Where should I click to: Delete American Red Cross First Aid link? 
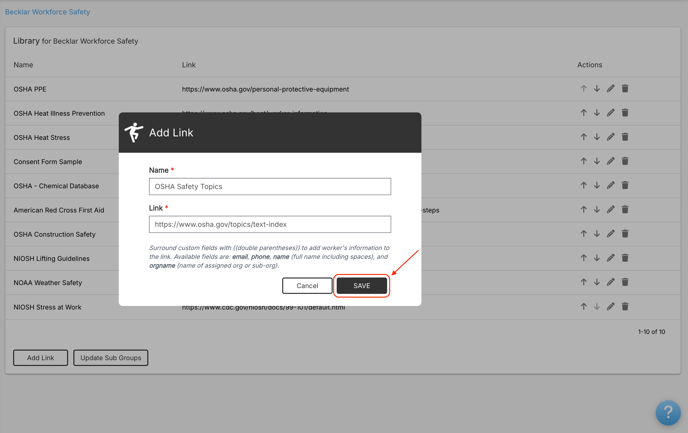(625, 209)
